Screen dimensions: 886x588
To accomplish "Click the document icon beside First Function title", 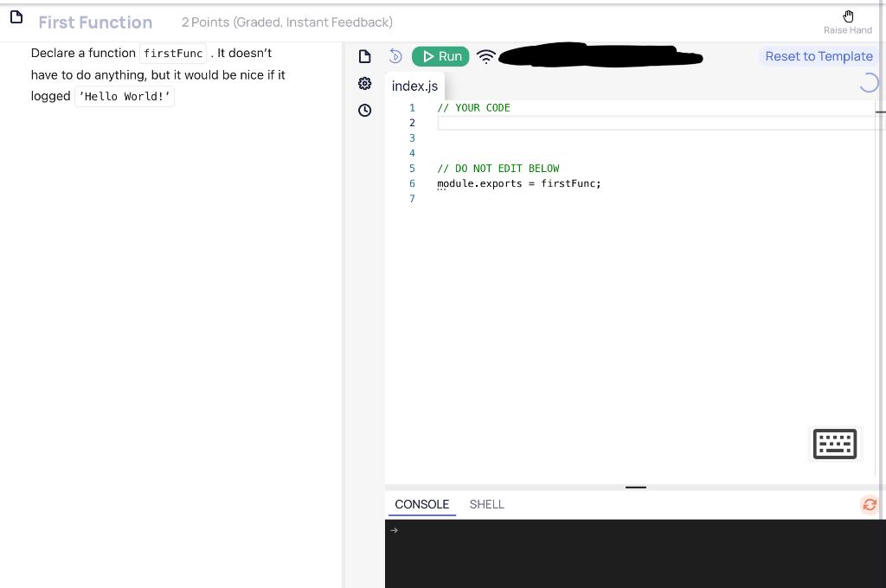I will (16, 16).
